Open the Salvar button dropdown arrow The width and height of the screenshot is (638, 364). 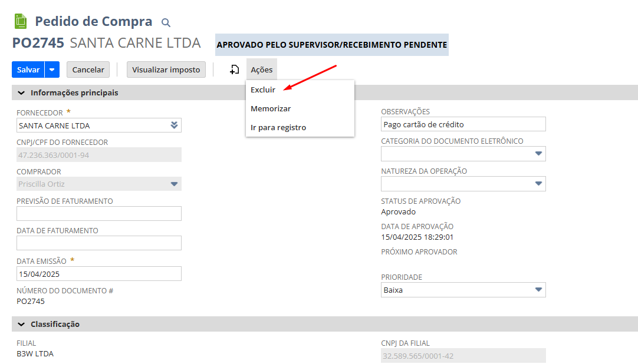pyautogui.click(x=52, y=70)
